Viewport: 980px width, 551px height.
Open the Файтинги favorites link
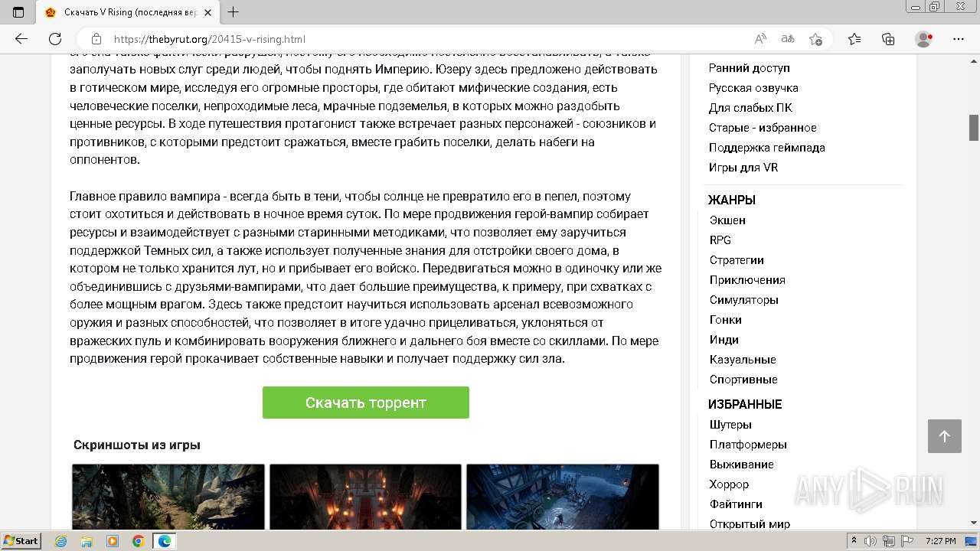(736, 504)
